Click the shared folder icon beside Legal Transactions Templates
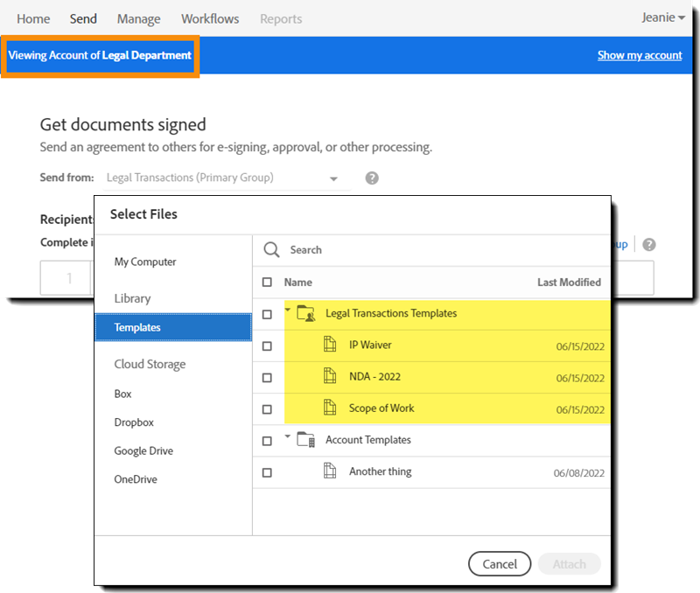This screenshot has width=700, height=593. [x=305, y=313]
